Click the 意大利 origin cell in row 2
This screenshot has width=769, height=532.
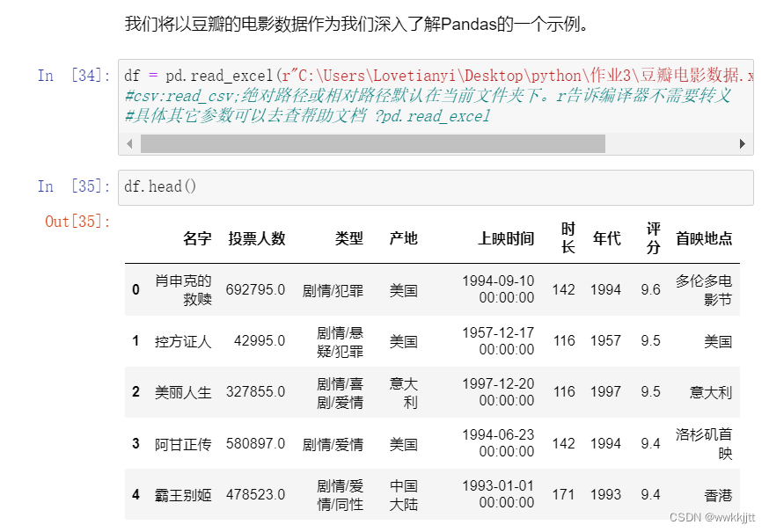point(404,393)
